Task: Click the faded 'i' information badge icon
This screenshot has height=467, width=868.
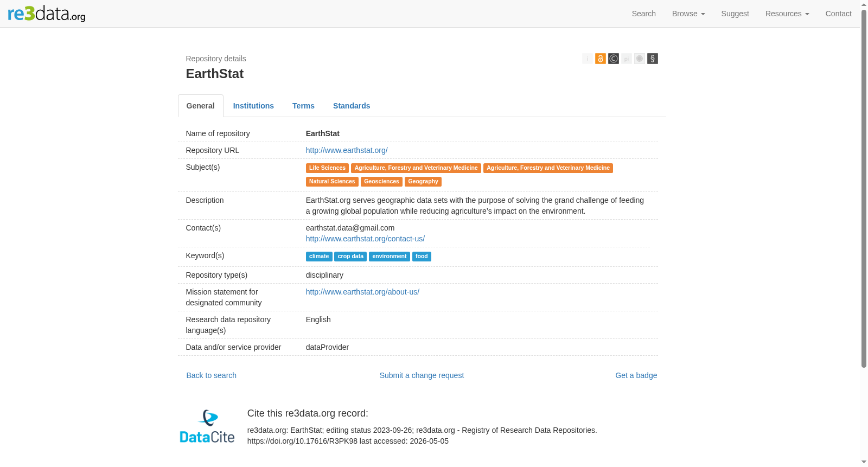Action: coord(588,59)
